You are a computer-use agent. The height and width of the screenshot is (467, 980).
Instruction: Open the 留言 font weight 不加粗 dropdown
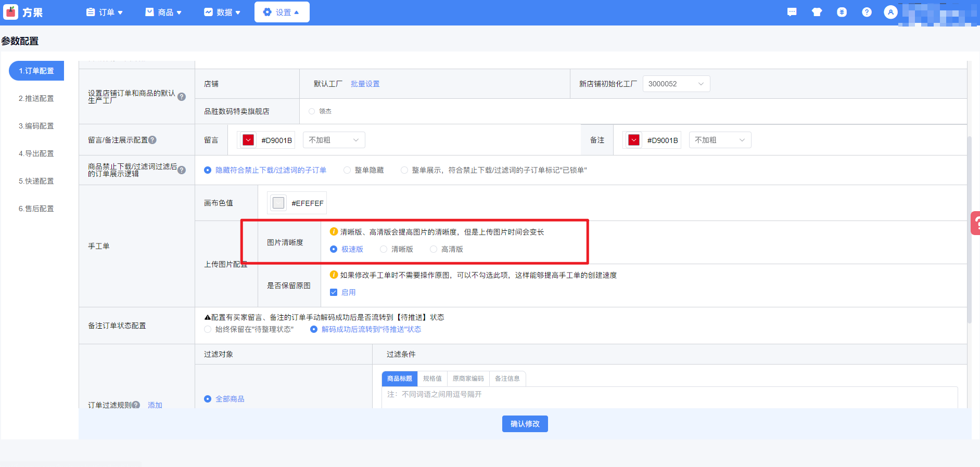pos(334,140)
